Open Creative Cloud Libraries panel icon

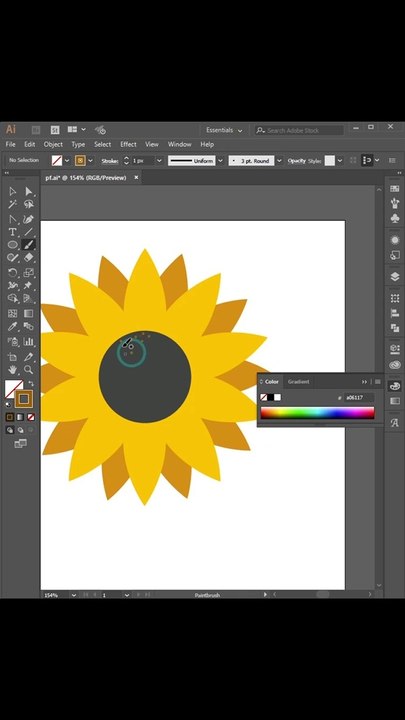(x=394, y=365)
